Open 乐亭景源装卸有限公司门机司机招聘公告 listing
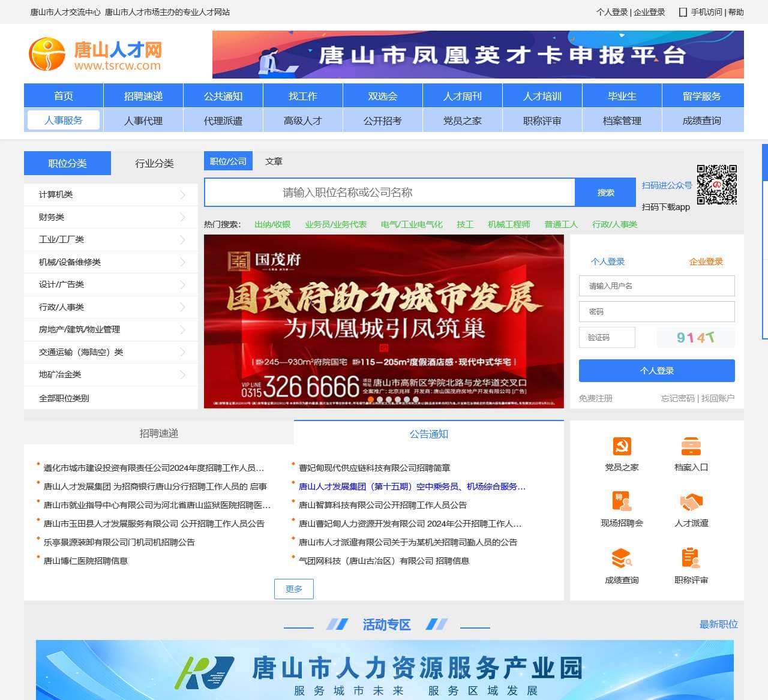The width and height of the screenshot is (768, 700). [x=119, y=542]
